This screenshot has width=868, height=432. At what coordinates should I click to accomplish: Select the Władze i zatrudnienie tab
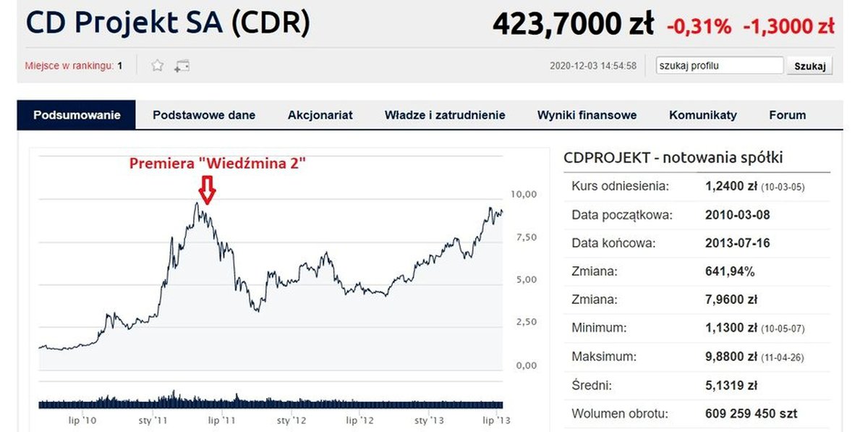pyautogui.click(x=445, y=115)
